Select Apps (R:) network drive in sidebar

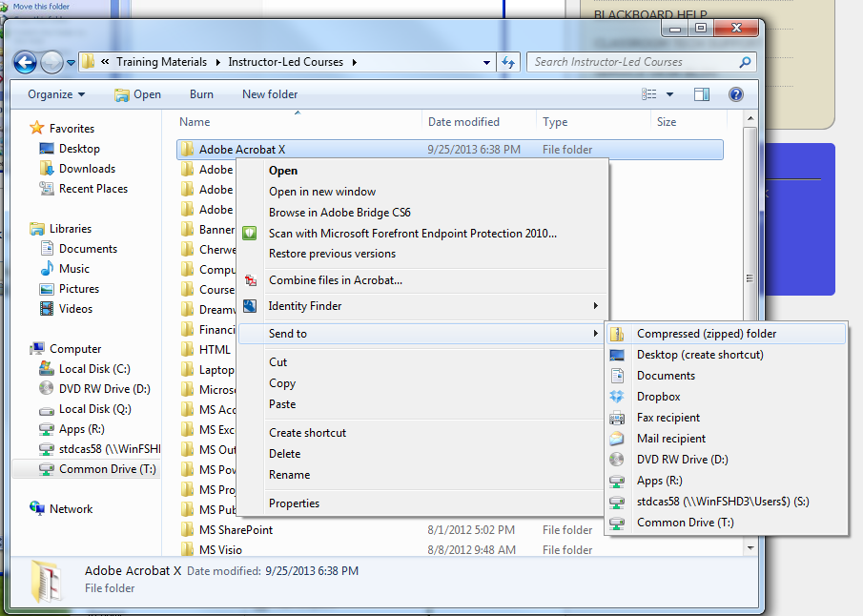click(x=81, y=429)
